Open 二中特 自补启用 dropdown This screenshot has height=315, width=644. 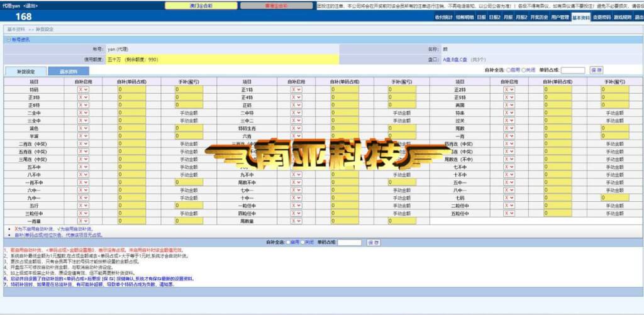click(x=296, y=113)
